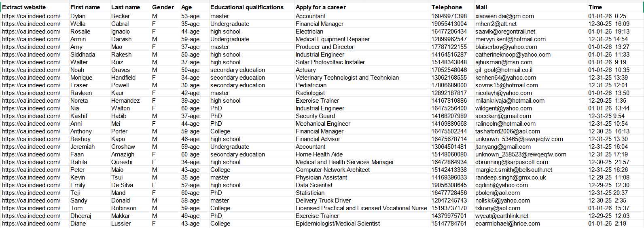Open the indeed link in Diane's row

[31, 224]
